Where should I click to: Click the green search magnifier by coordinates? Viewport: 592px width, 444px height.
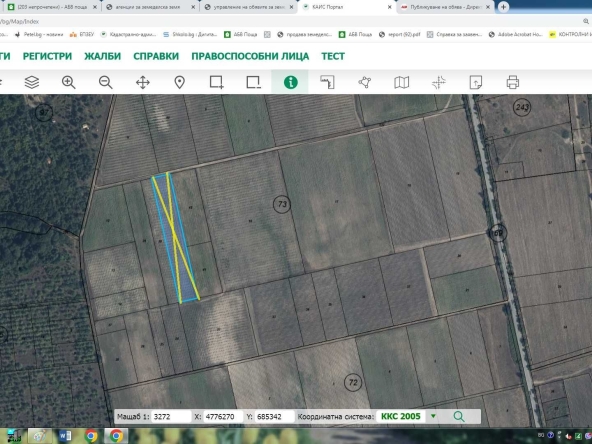[x=459, y=416]
